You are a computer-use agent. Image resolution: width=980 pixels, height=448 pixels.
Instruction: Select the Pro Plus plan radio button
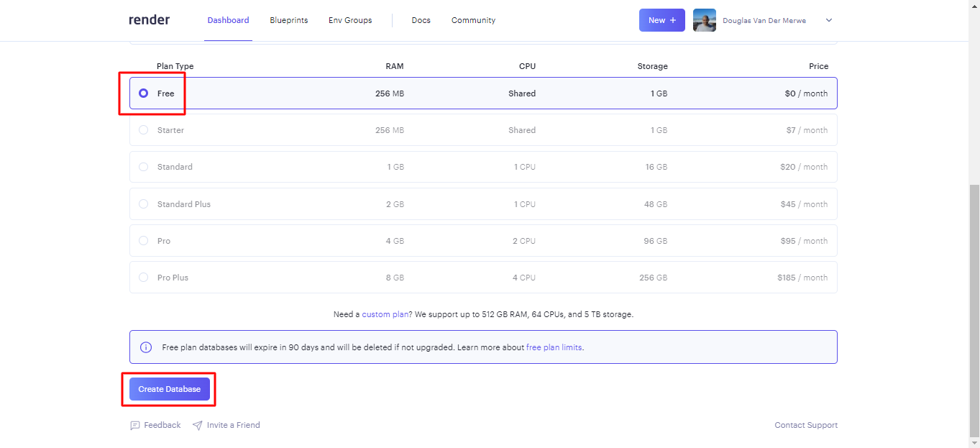(143, 277)
